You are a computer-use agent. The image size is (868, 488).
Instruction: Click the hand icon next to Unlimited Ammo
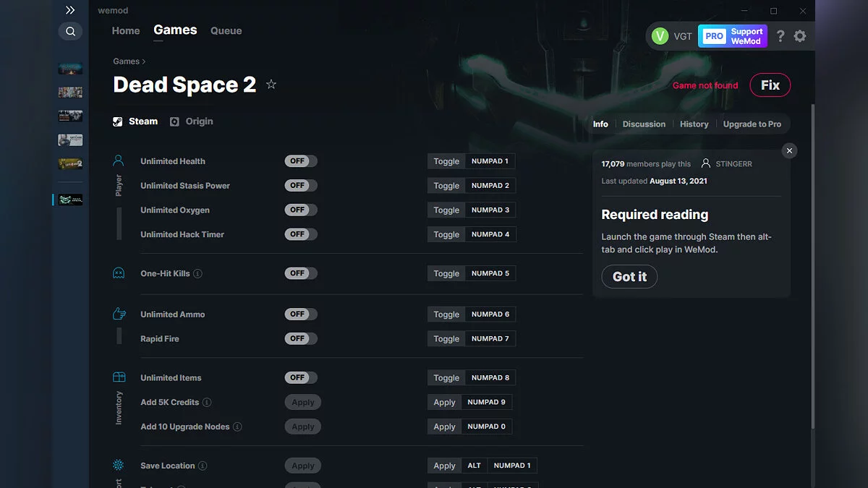tap(119, 313)
